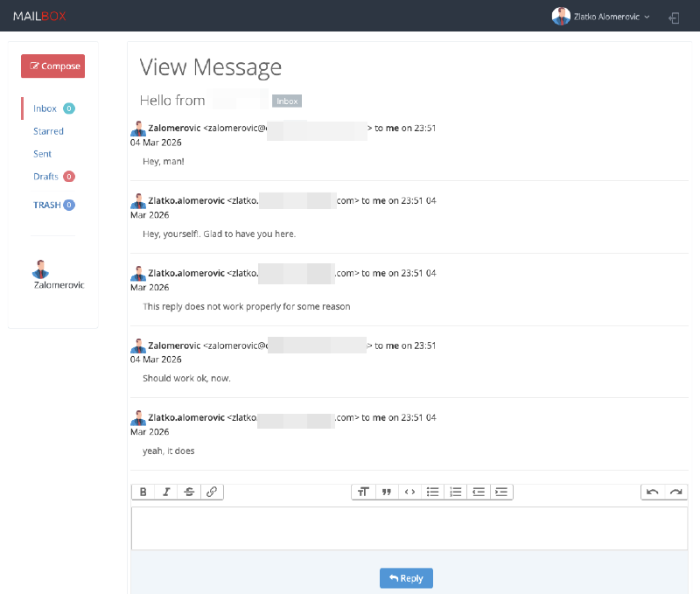Image resolution: width=700 pixels, height=594 pixels.
Task: Log out using the exit icon
Action: click(x=674, y=17)
